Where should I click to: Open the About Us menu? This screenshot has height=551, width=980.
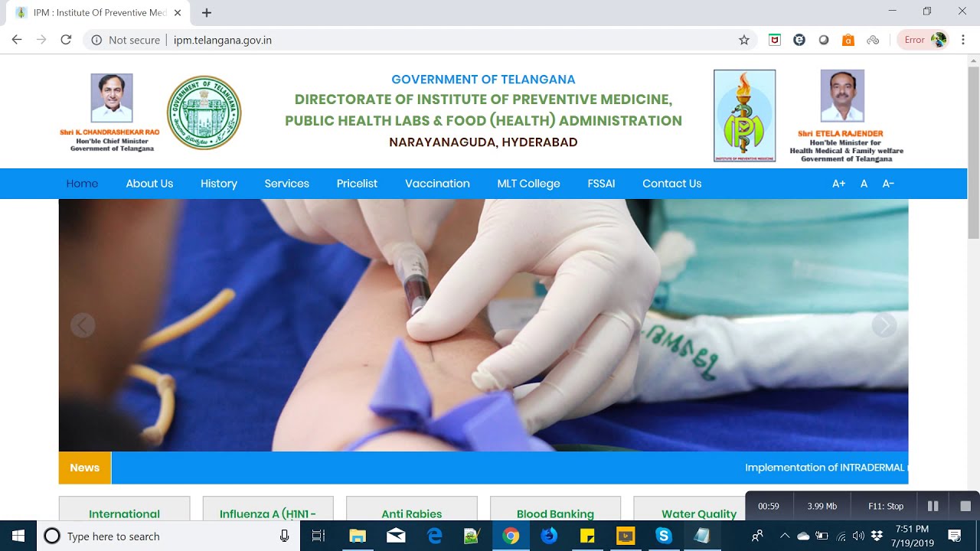coord(149,184)
